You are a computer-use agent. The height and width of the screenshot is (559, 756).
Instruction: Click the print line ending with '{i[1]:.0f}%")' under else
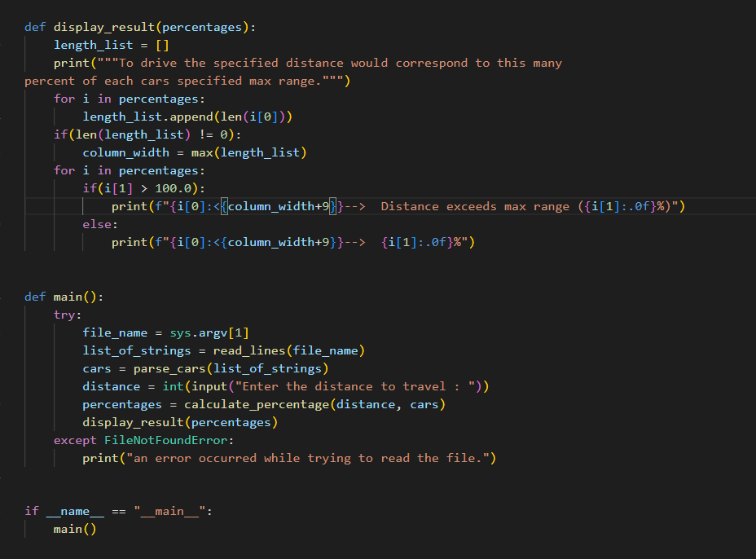(293, 242)
